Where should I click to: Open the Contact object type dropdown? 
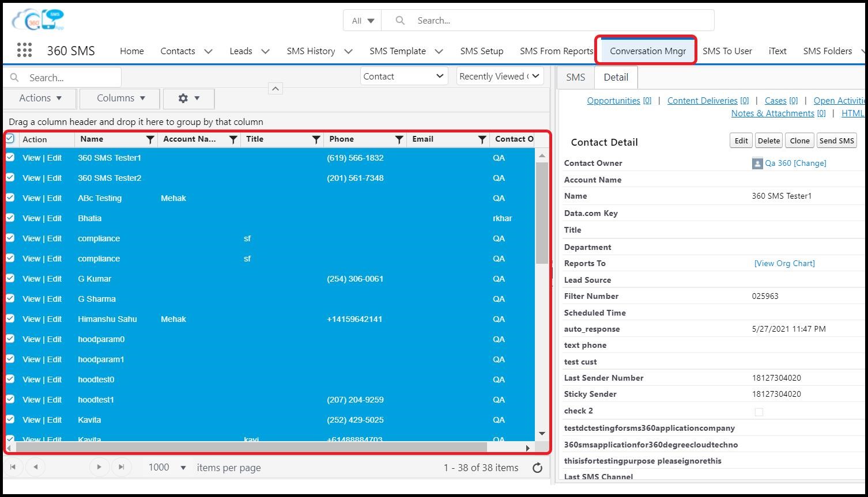[404, 76]
